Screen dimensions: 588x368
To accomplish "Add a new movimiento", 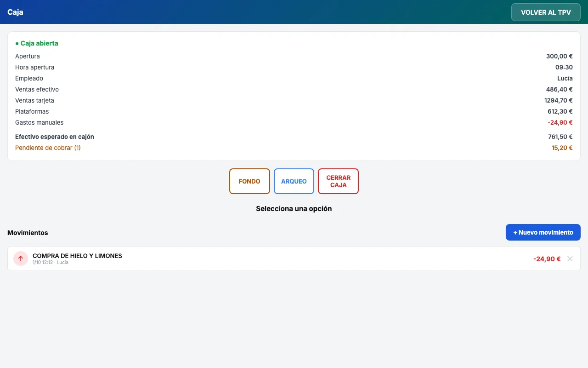I will point(543,232).
